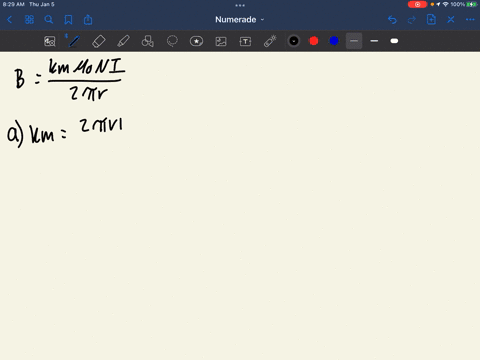Tap the battery status icon

click(x=472, y=4)
